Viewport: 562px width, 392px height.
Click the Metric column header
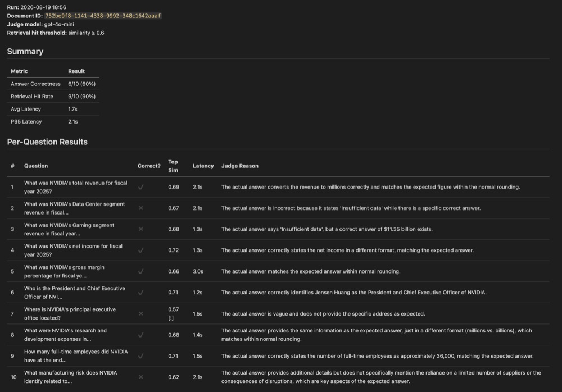19,71
